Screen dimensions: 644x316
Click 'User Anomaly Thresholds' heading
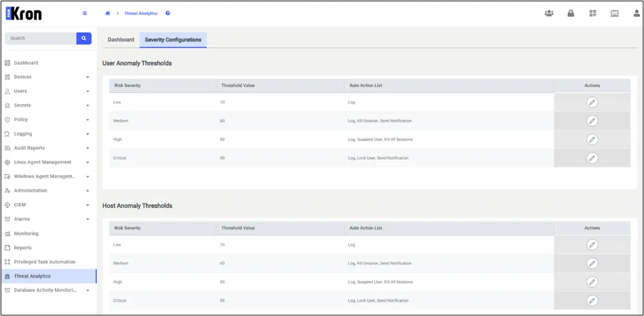pos(137,63)
